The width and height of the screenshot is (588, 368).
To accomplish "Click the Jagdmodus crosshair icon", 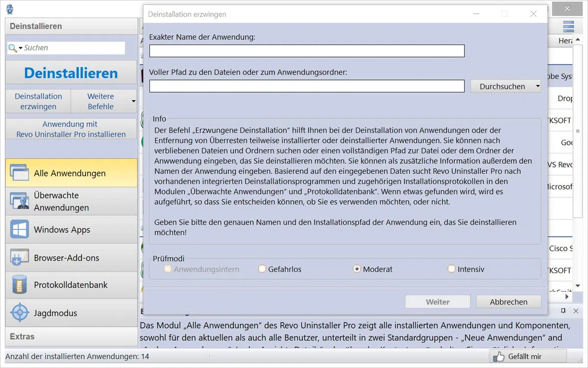I will (x=20, y=313).
